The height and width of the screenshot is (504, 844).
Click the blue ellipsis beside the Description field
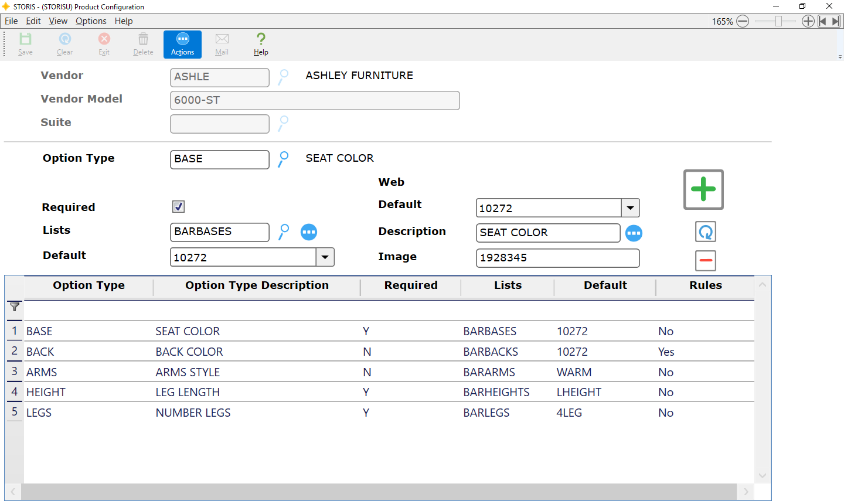point(634,233)
